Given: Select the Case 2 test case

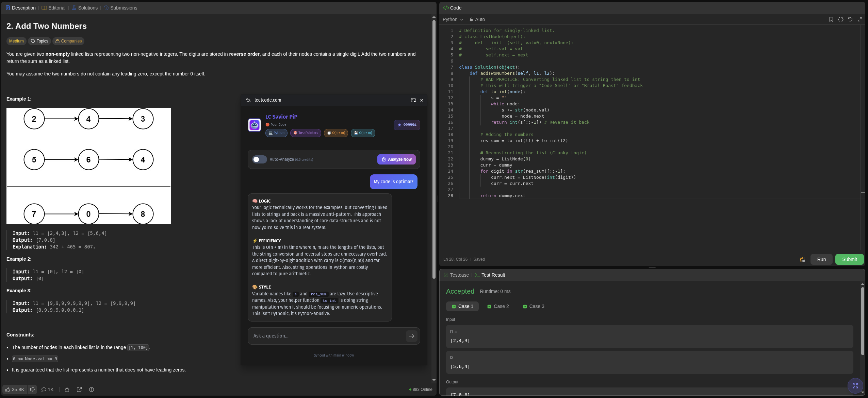Looking at the screenshot, I should click(498, 306).
